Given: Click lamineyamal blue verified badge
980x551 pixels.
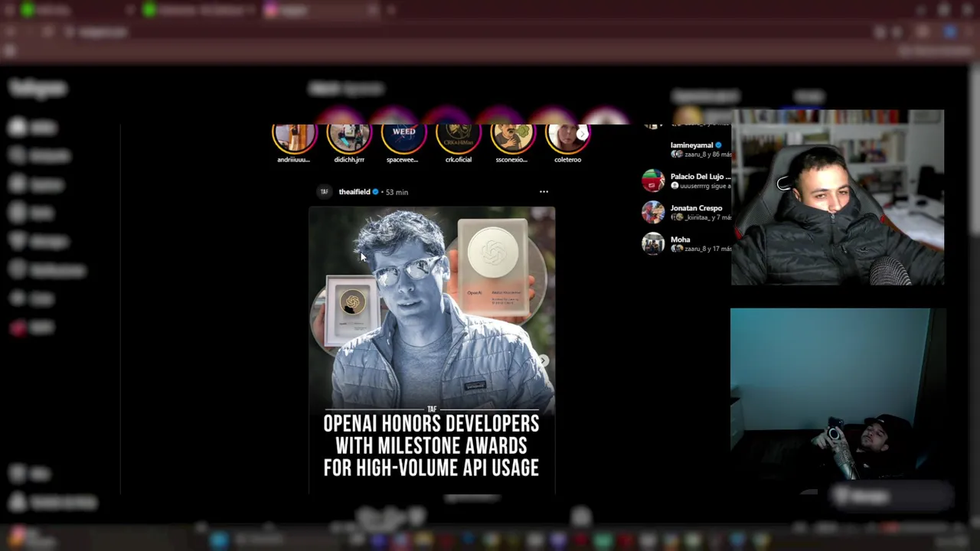Looking at the screenshot, I should point(718,145).
